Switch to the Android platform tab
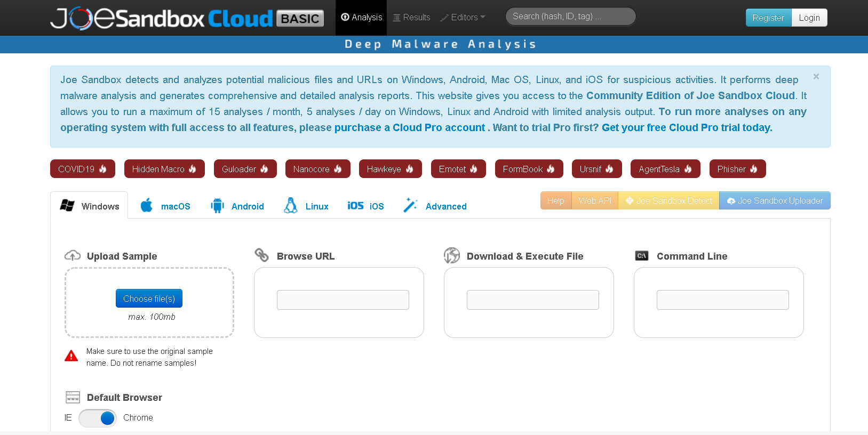Image resolution: width=868 pixels, height=435 pixels. [x=237, y=206]
